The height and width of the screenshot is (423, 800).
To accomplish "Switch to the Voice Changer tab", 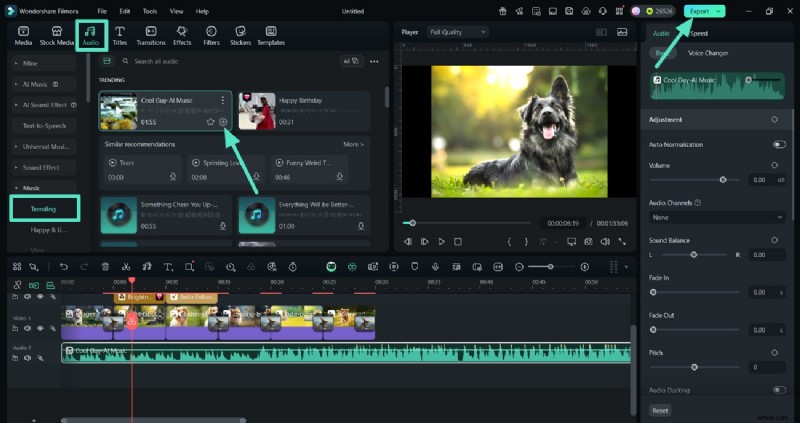I will click(708, 52).
